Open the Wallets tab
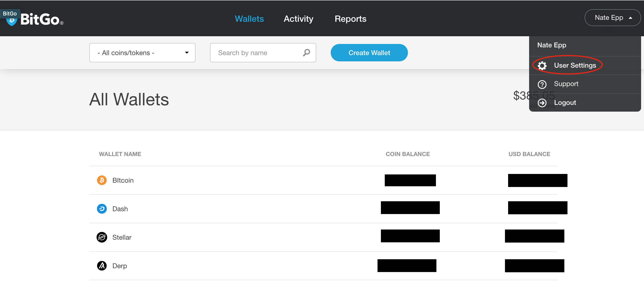The image size is (644, 302). [x=249, y=19]
